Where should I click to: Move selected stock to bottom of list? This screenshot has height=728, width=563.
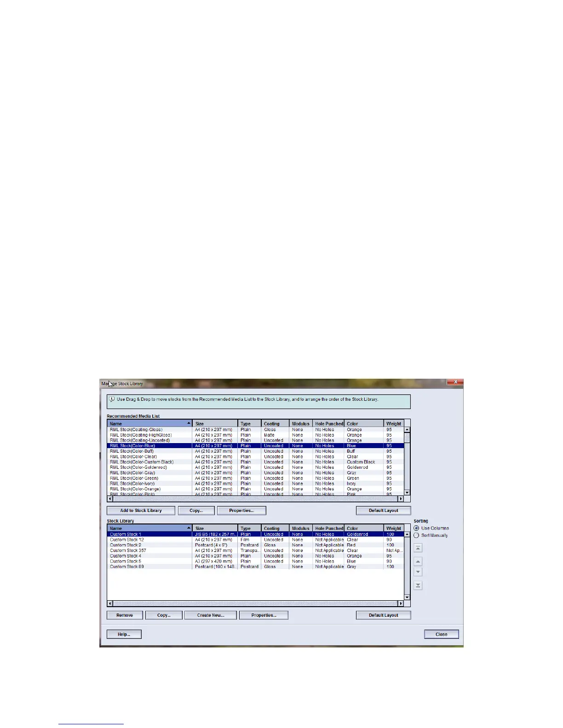pos(418,586)
